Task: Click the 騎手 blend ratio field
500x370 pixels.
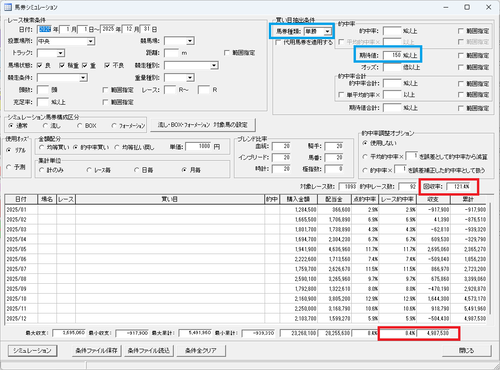Action: point(334,146)
